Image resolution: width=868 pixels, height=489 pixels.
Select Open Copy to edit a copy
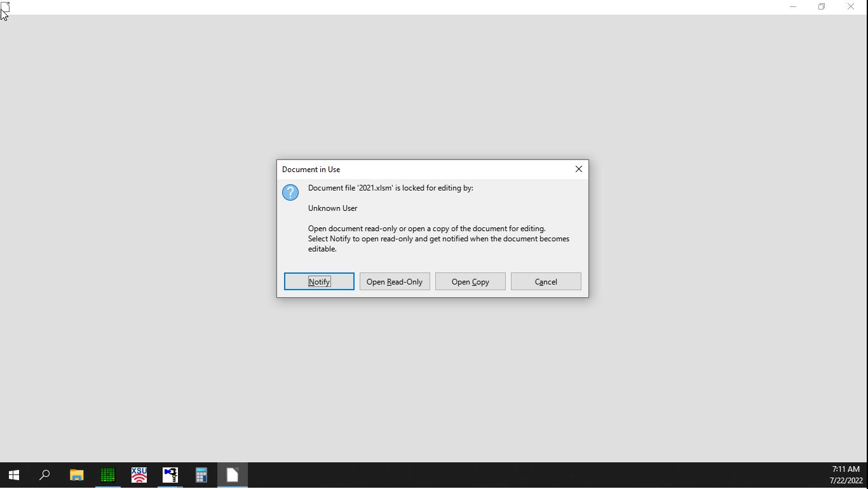(470, 281)
